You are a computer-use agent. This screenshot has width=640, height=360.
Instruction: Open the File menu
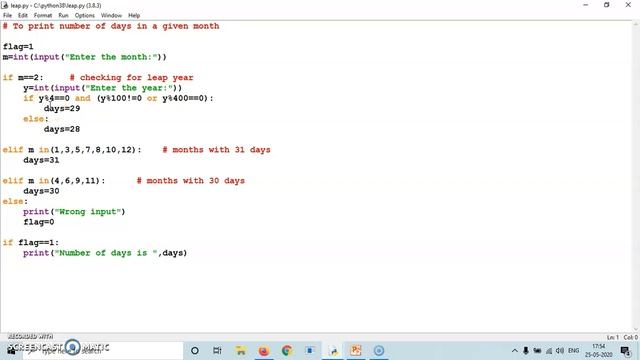tap(7, 16)
